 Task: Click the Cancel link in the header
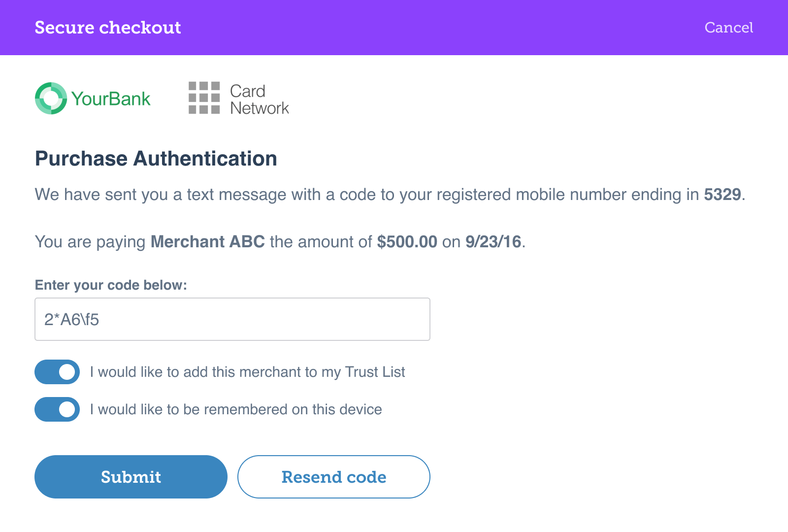[728, 28]
